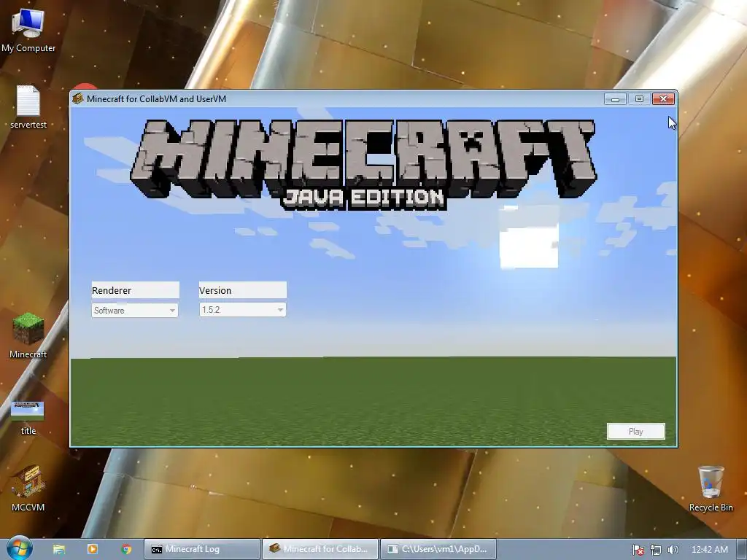
Task: Launch the media player taskbar icon
Action: [x=93, y=549]
